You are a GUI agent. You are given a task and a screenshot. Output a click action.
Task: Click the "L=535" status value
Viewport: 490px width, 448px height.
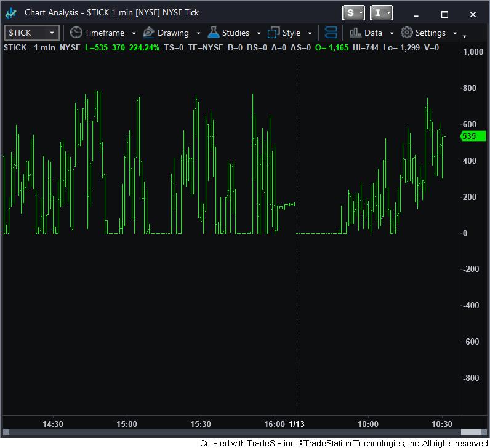pos(96,47)
